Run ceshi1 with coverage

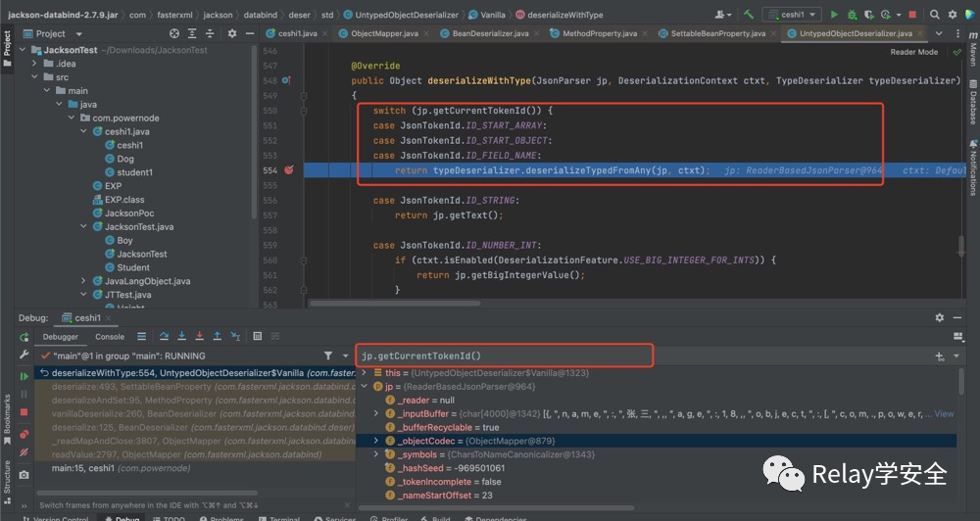(x=868, y=15)
